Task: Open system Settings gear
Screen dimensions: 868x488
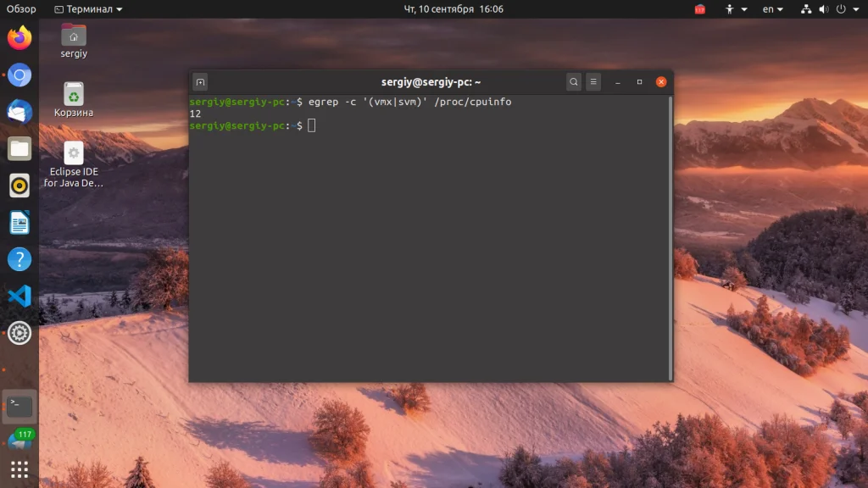Action: [19, 333]
